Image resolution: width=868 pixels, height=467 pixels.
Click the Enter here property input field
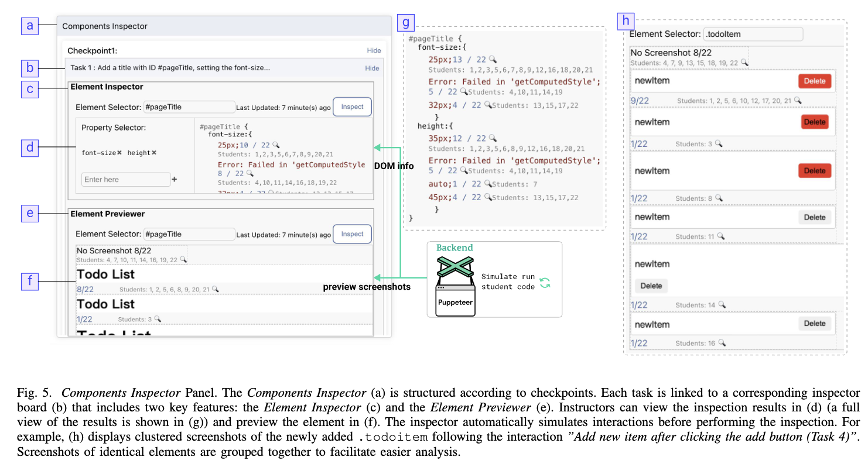(x=125, y=180)
